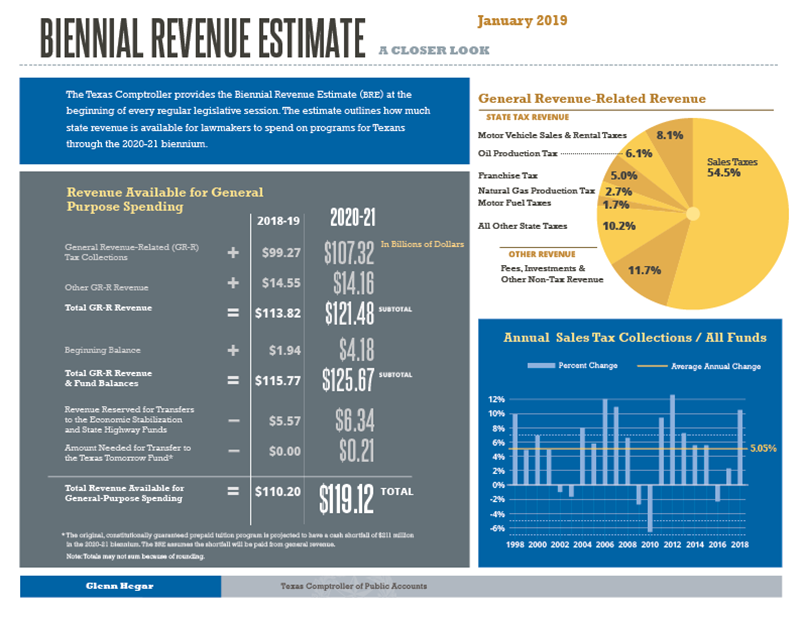
Task: Click the 1.7% pie value
Action: pos(616,205)
